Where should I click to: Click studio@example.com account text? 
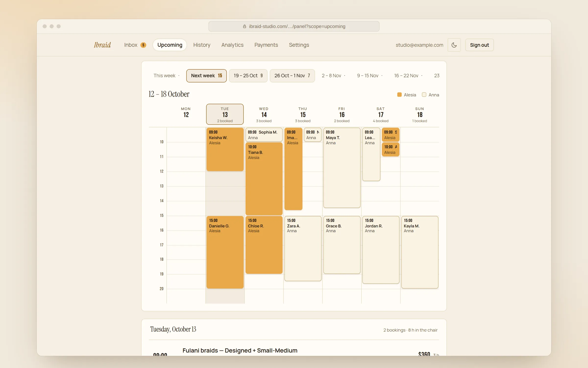(419, 45)
